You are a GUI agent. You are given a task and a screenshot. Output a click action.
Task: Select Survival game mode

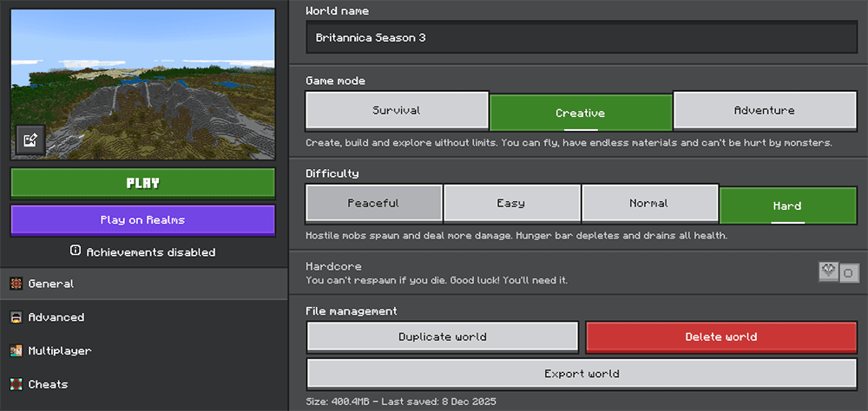(397, 111)
